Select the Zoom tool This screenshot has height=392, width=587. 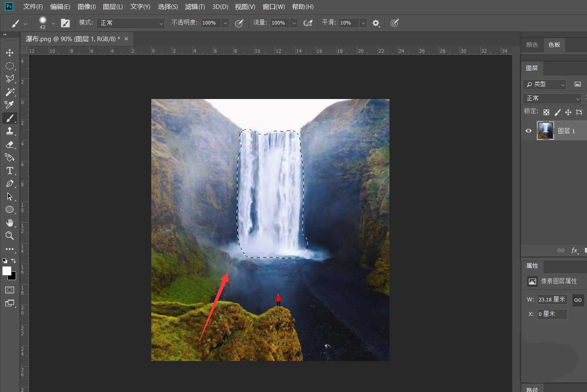(x=10, y=236)
